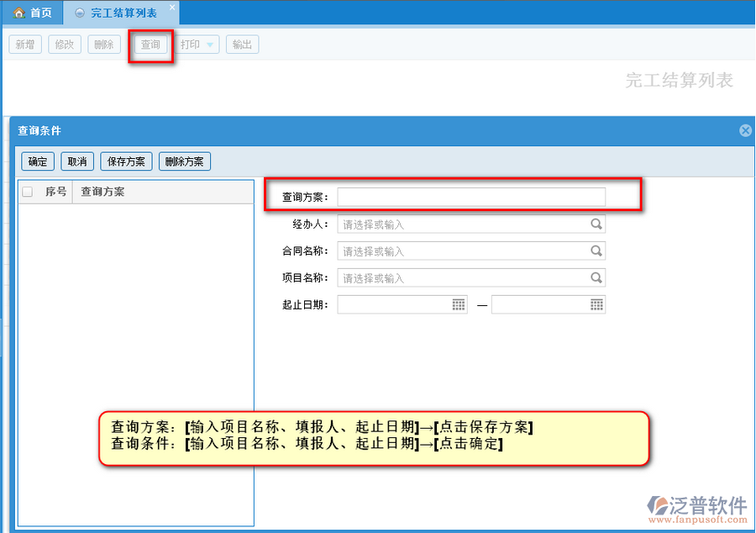
Task: Focus the 项目名称 input field
Action: click(471, 277)
